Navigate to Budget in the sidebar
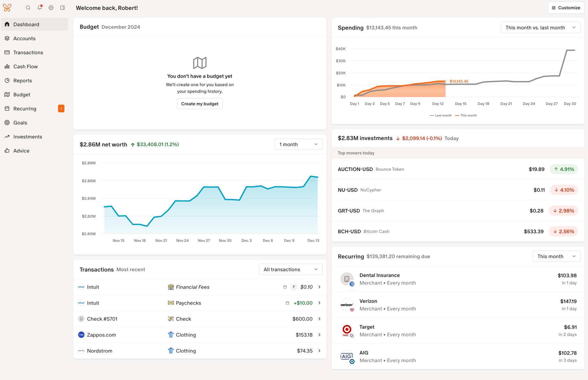 pos(22,94)
